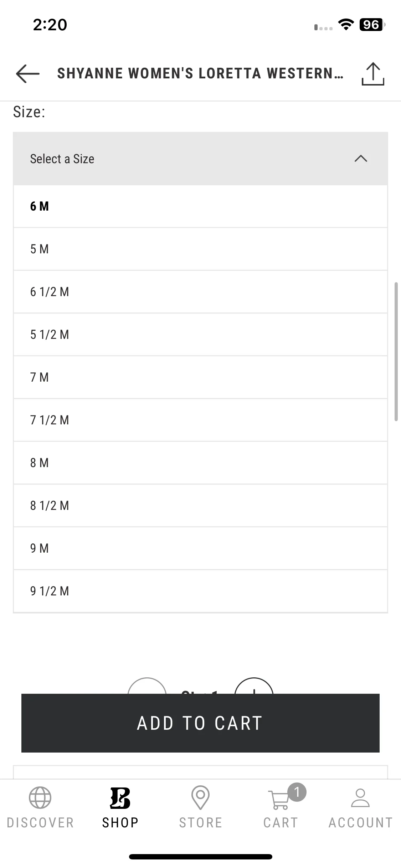The width and height of the screenshot is (401, 868).
Task: Tap the Shop logo icon
Action: tap(120, 798)
